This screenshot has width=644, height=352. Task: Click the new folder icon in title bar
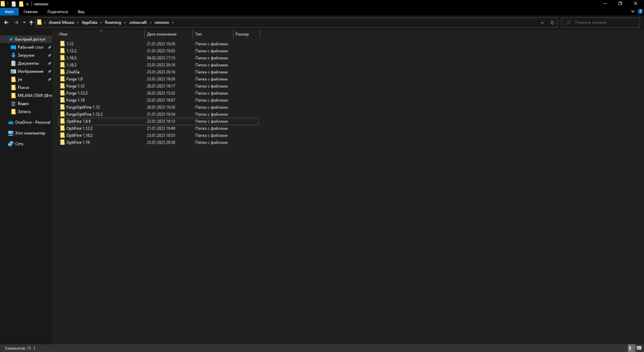tap(21, 4)
